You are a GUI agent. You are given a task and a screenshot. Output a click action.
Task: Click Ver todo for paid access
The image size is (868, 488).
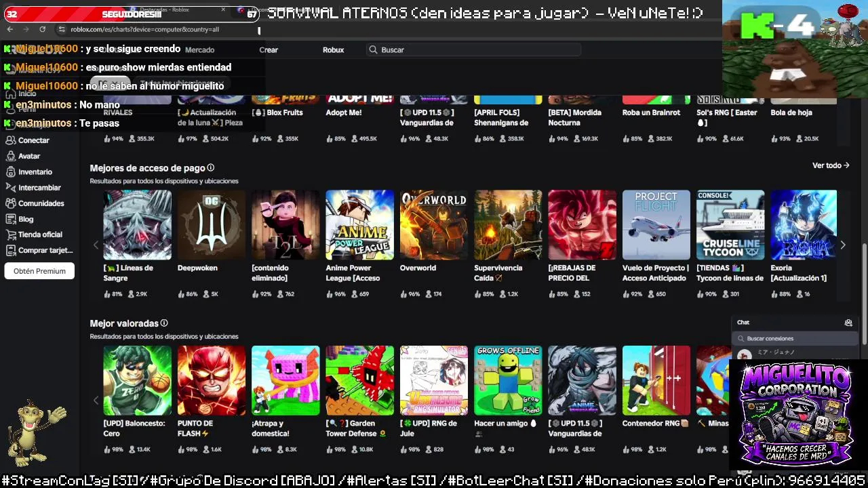pyautogui.click(x=831, y=165)
